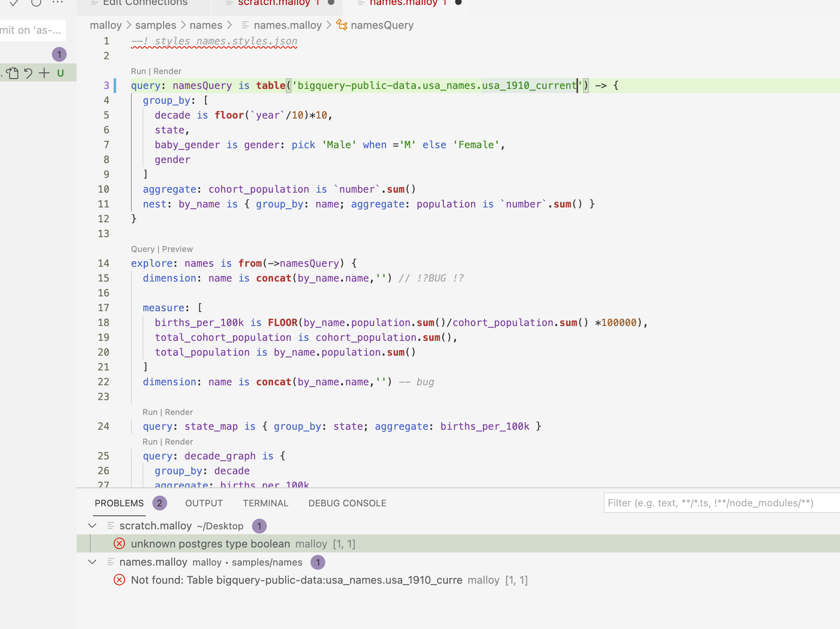Click the modified indicator dot on scratch.malloy tab
The height and width of the screenshot is (629, 840).
(330, 2)
